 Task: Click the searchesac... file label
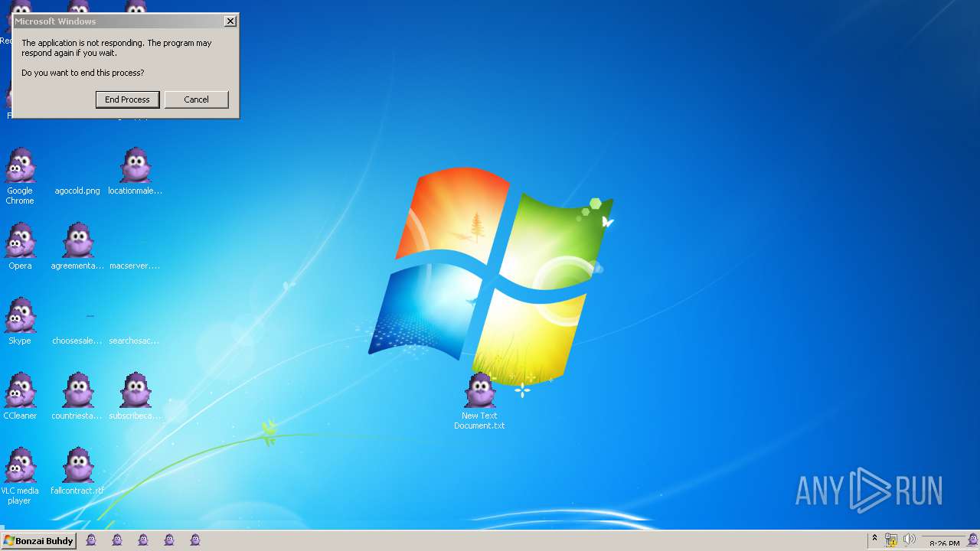coord(135,341)
